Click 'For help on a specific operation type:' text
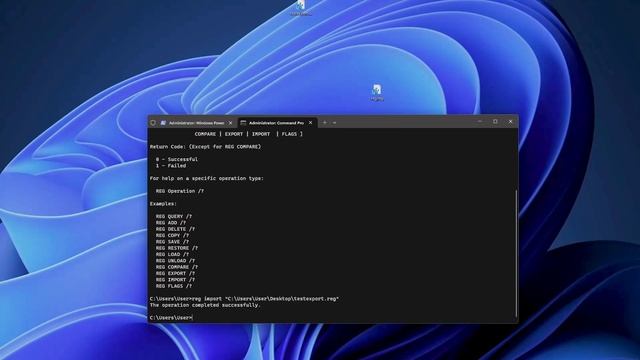The height and width of the screenshot is (360, 640). (x=207, y=178)
